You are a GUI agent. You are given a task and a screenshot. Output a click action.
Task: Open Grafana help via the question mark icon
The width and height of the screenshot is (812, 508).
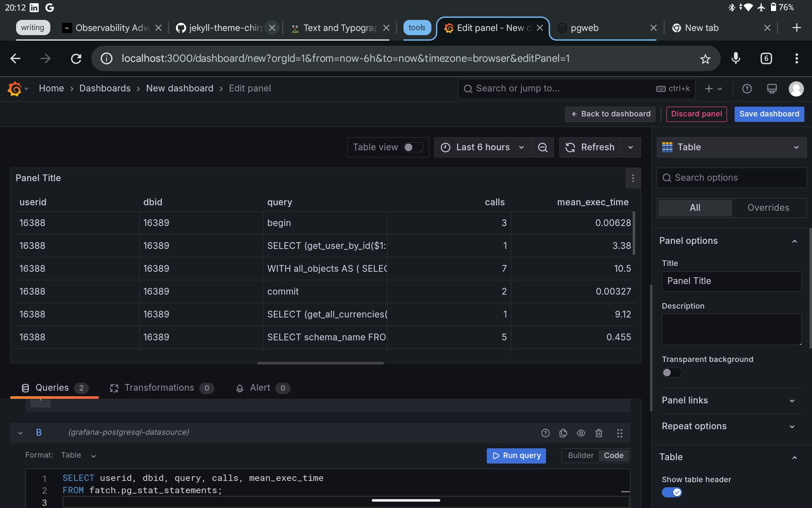[747, 88]
